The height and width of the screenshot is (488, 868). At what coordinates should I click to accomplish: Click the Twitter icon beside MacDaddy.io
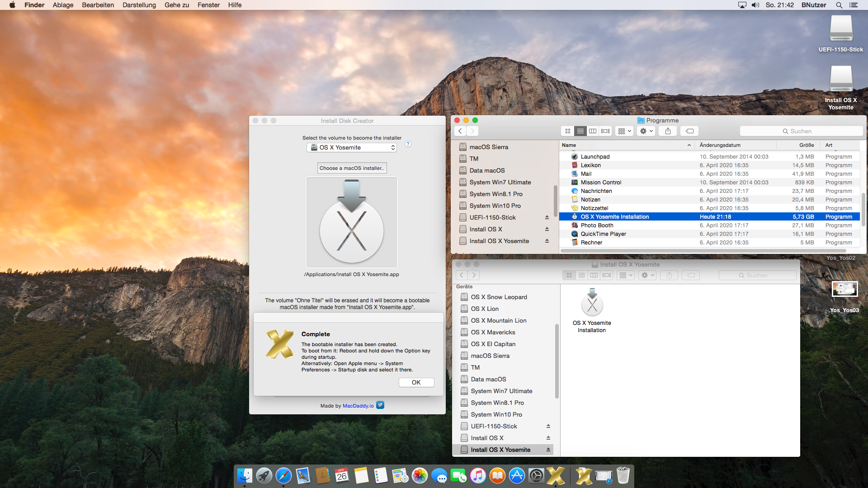pos(380,405)
